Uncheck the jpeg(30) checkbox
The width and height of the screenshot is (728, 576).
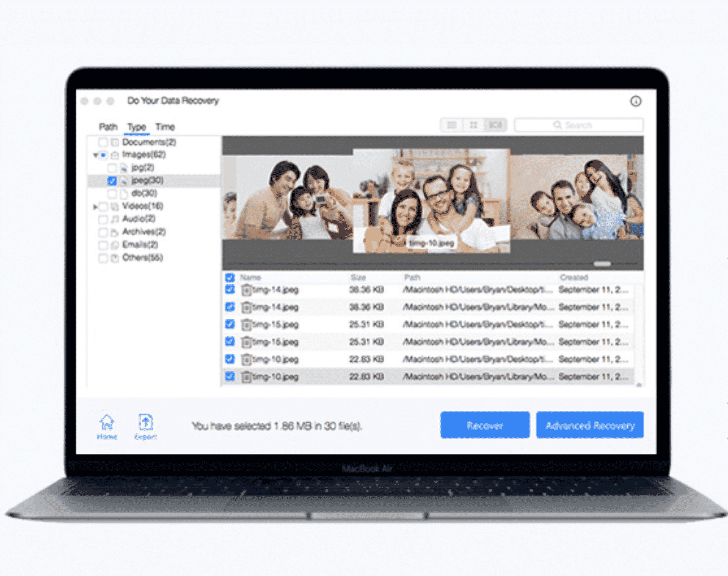[x=112, y=181]
